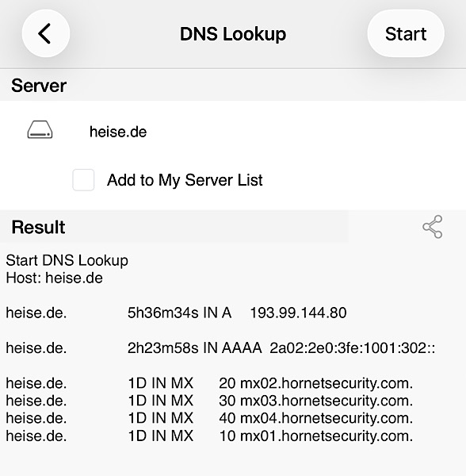Tap the Start DNS Lookup result line
This screenshot has height=476, width=466.
[x=67, y=260]
